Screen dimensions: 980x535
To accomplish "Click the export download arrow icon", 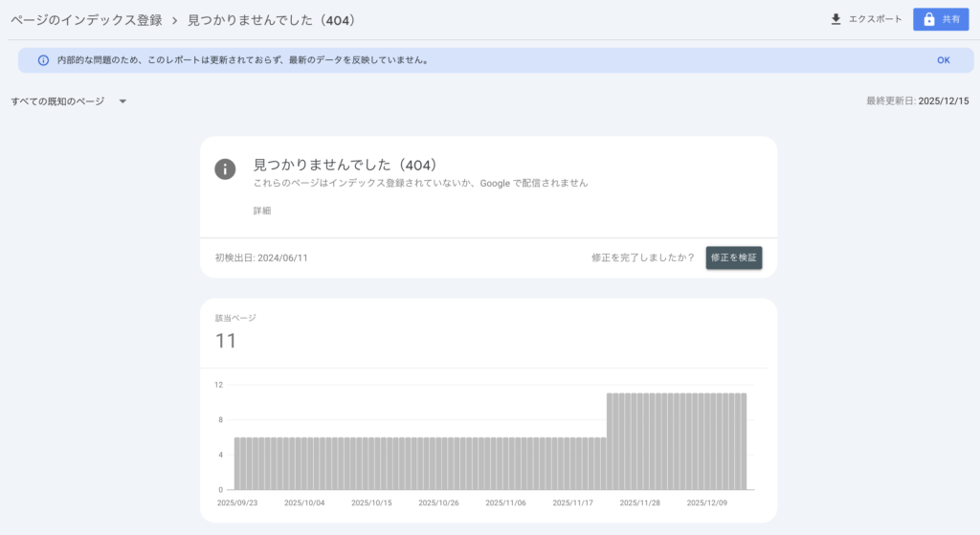I will click(x=835, y=19).
